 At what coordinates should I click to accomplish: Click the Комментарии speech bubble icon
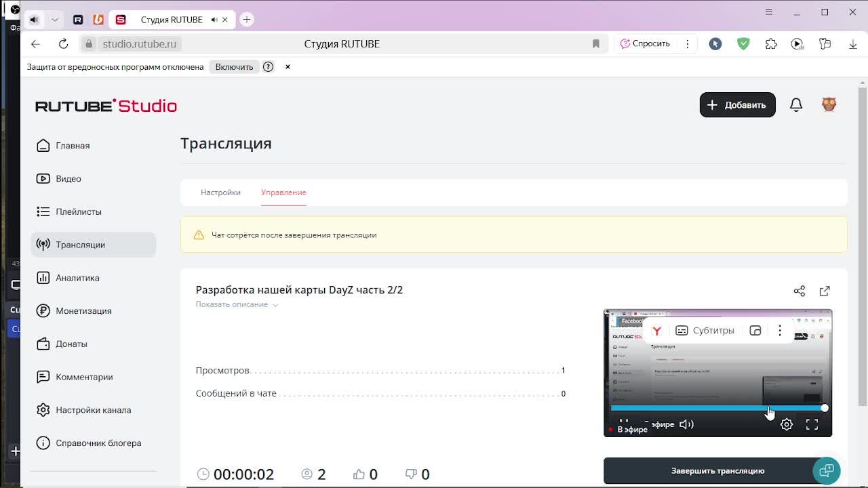(x=43, y=377)
